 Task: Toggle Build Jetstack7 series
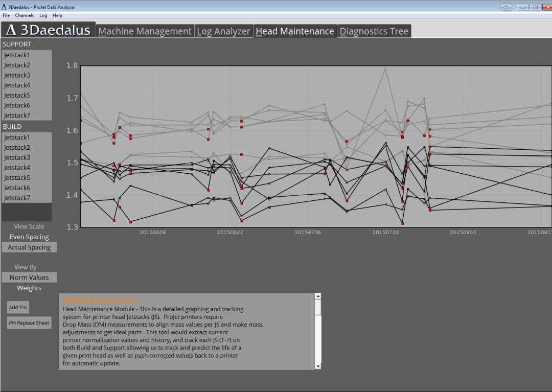click(17, 198)
